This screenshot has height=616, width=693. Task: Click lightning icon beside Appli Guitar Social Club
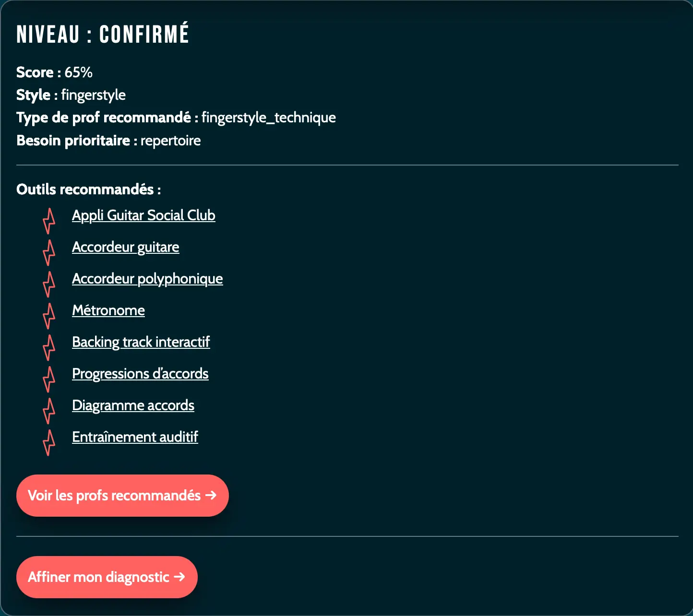pos(49,221)
